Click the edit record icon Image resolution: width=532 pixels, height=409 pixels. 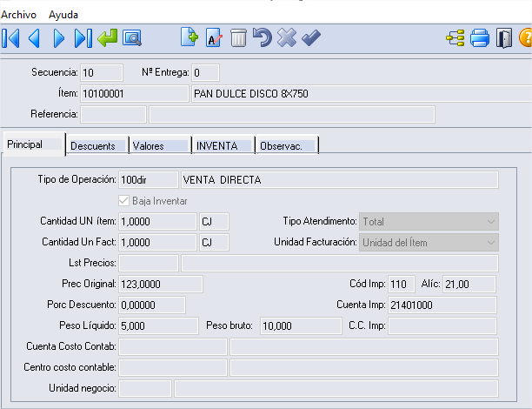(x=214, y=37)
